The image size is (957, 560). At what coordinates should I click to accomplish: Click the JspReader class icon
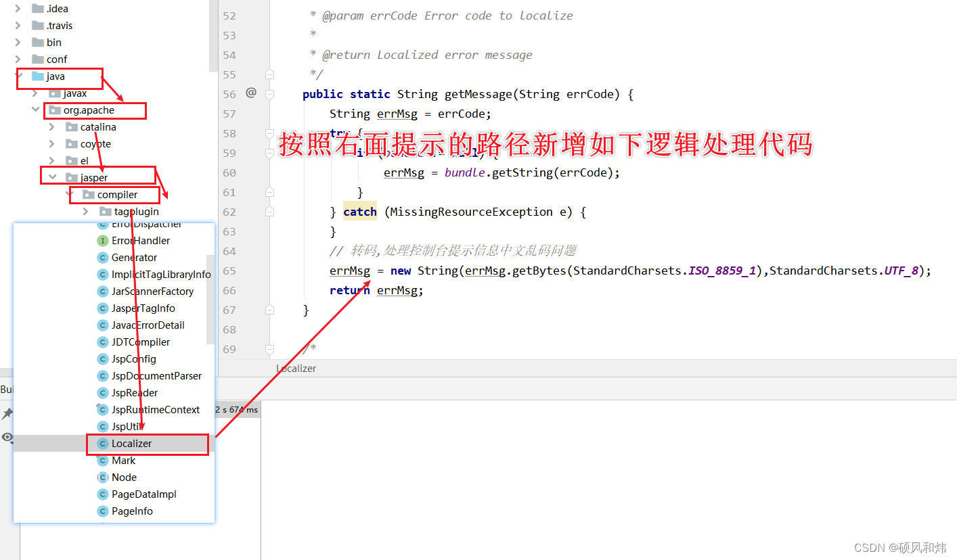(x=103, y=393)
